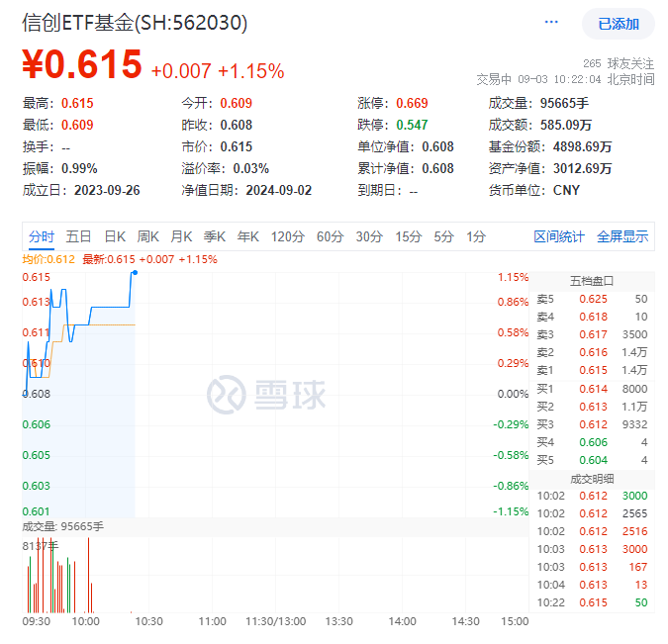Click the 五档盘口 panel header
Viewport: 668px width, 644px height.
click(592, 281)
